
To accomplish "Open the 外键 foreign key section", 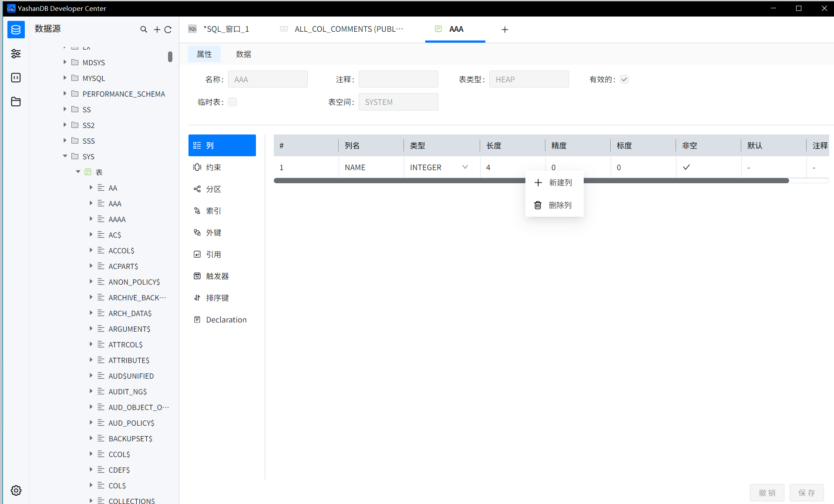I will pyautogui.click(x=222, y=232).
